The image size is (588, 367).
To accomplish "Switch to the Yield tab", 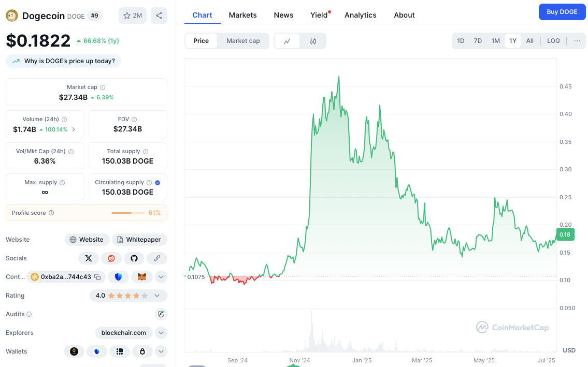I will point(319,16).
